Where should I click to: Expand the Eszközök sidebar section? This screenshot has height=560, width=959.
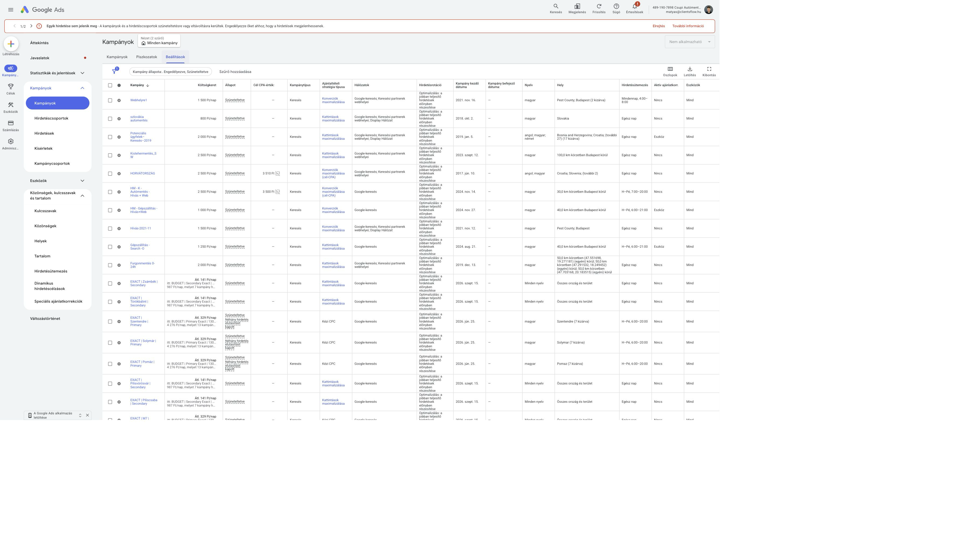coord(82,181)
